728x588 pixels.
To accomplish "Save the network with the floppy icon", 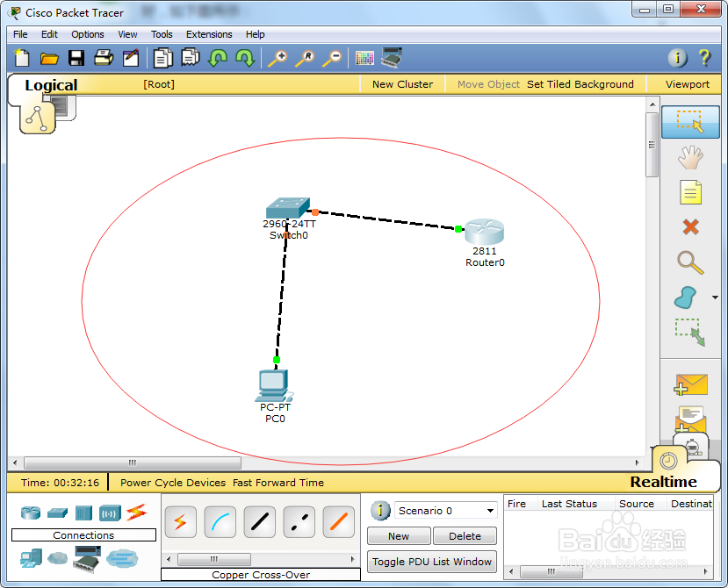I will (76, 58).
